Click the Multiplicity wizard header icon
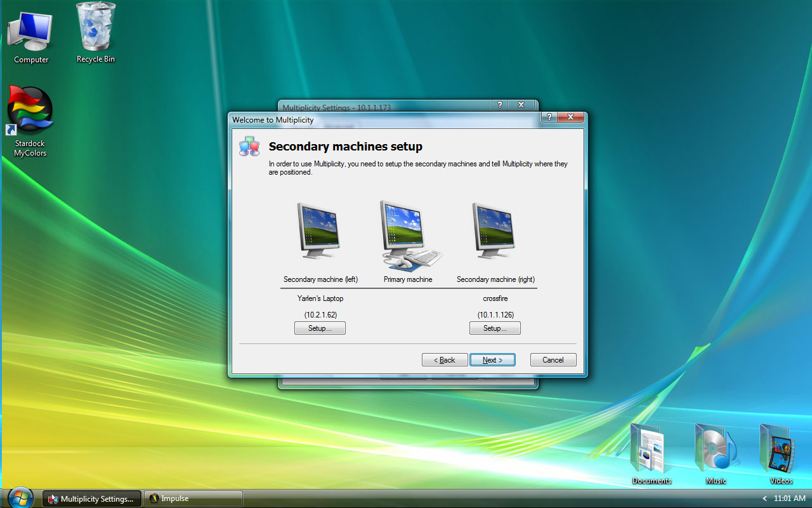 249,146
